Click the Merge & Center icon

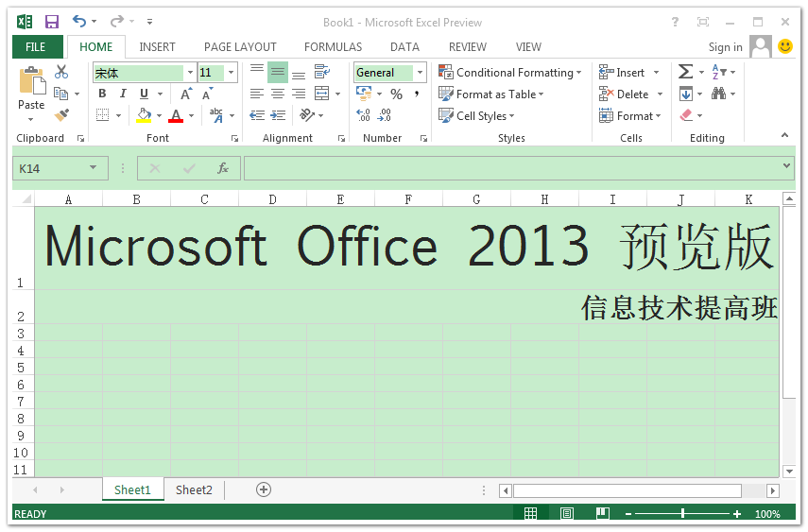pos(321,94)
